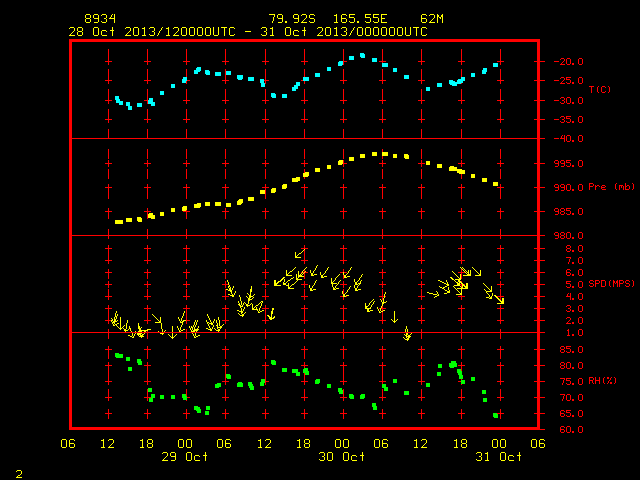
Task: Click the -20.0 temperature tick label
Action: [x=568, y=62]
